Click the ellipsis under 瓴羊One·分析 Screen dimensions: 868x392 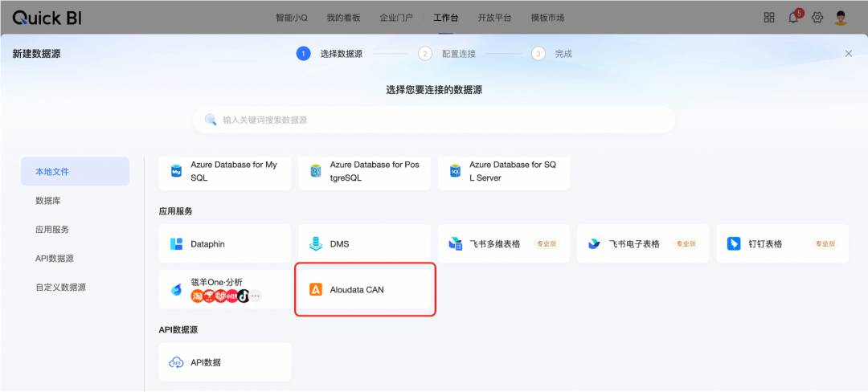[x=256, y=296]
